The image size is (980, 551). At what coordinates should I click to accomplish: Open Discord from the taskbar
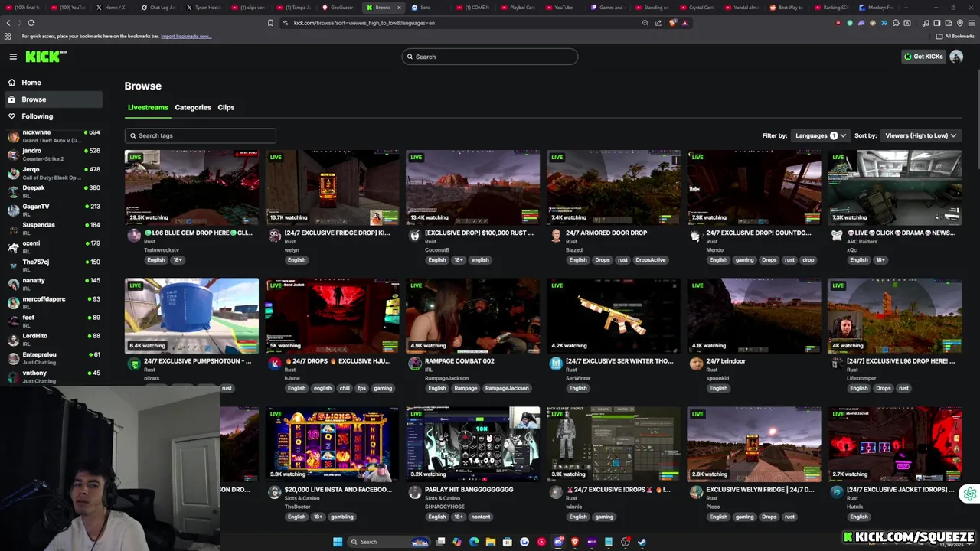click(x=558, y=542)
